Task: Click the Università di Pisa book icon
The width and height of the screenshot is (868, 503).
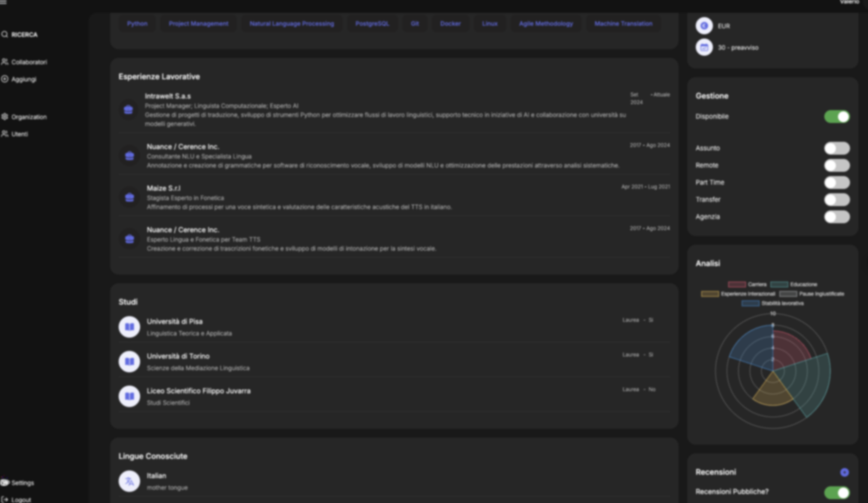Action: pos(129,327)
